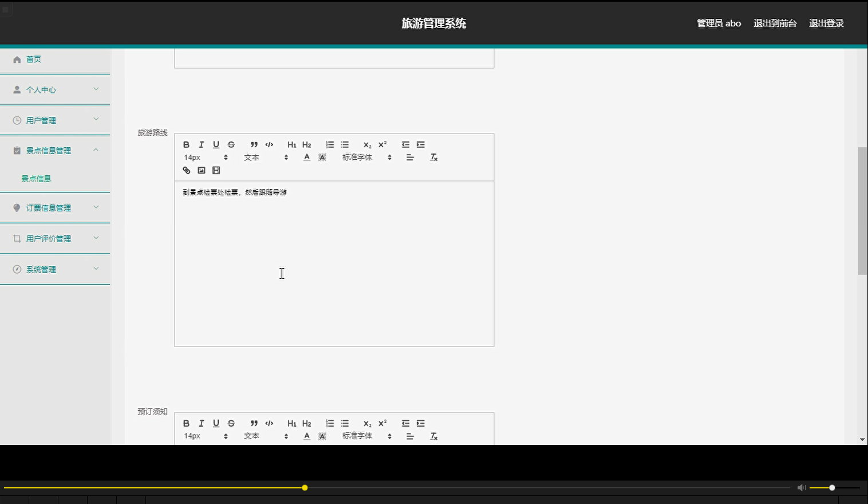
Task: Apply H1 heading in 预订须知 editor
Action: (292, 424)
